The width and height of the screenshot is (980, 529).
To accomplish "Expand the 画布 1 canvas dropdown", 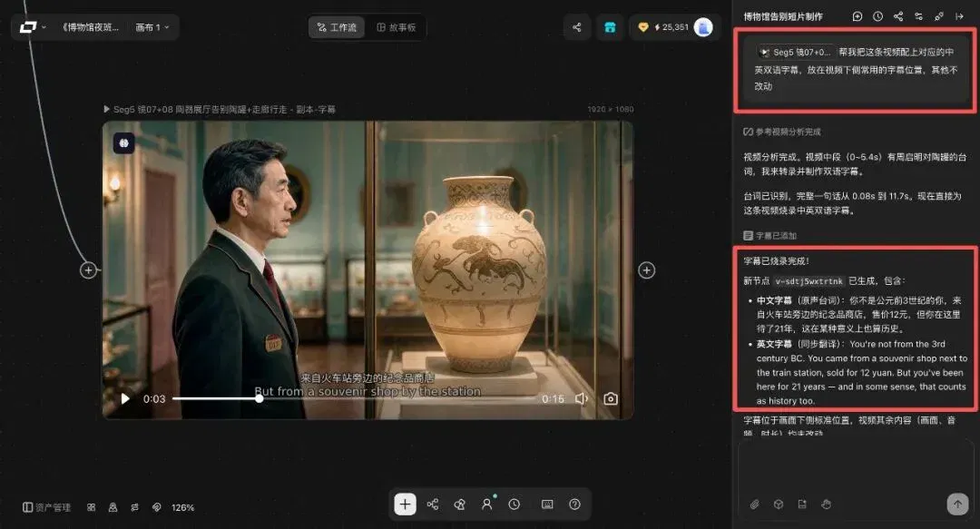I will (x=152, y=27).
